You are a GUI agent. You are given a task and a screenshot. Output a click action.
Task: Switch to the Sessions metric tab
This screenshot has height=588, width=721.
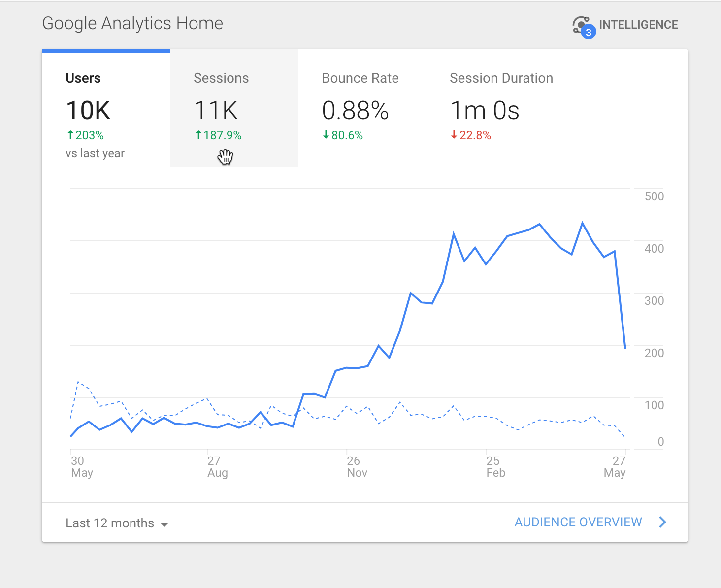[x=234, y=108]
